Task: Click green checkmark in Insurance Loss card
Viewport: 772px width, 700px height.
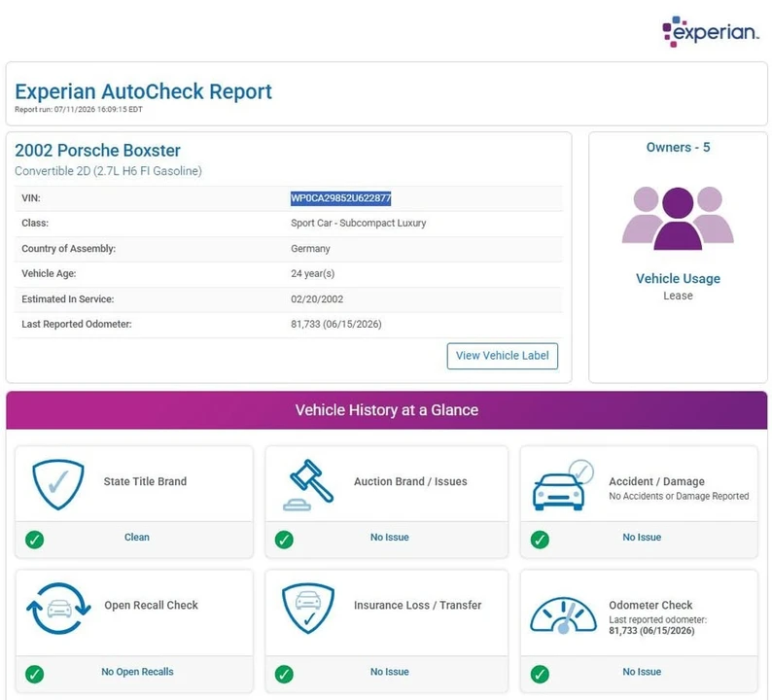Action: point(284,674)
